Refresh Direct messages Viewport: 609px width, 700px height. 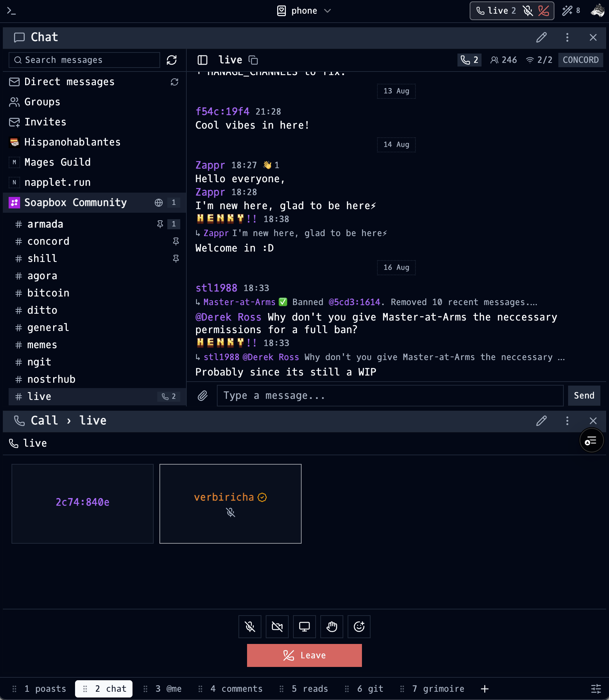175,82
